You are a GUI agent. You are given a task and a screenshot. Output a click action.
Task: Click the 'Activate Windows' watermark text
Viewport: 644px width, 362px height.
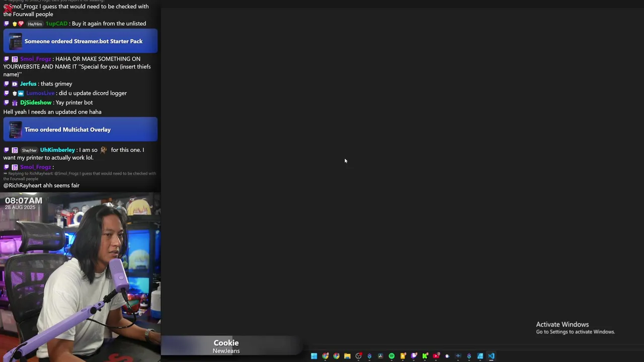pyautogui.click(x=562, y=325)
